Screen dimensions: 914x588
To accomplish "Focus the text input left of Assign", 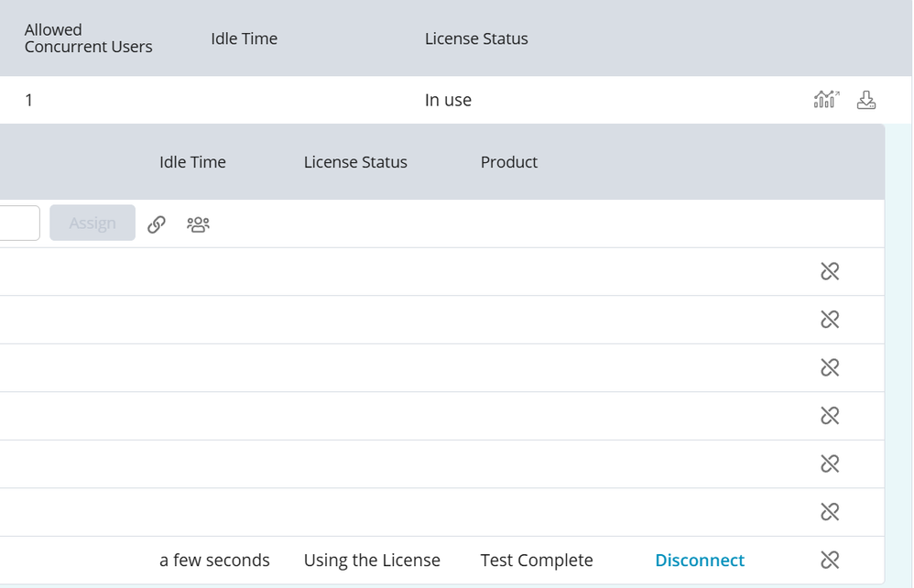I will 18,223.
